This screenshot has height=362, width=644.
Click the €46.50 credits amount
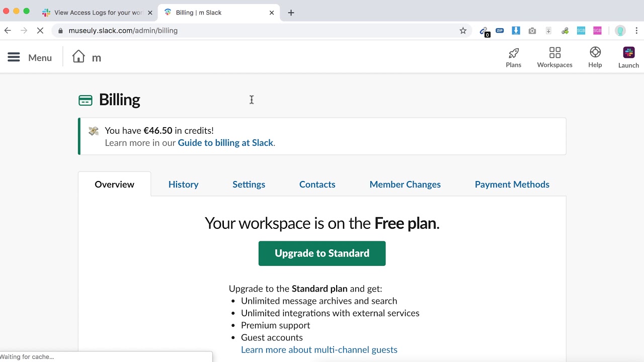[158, 131]
